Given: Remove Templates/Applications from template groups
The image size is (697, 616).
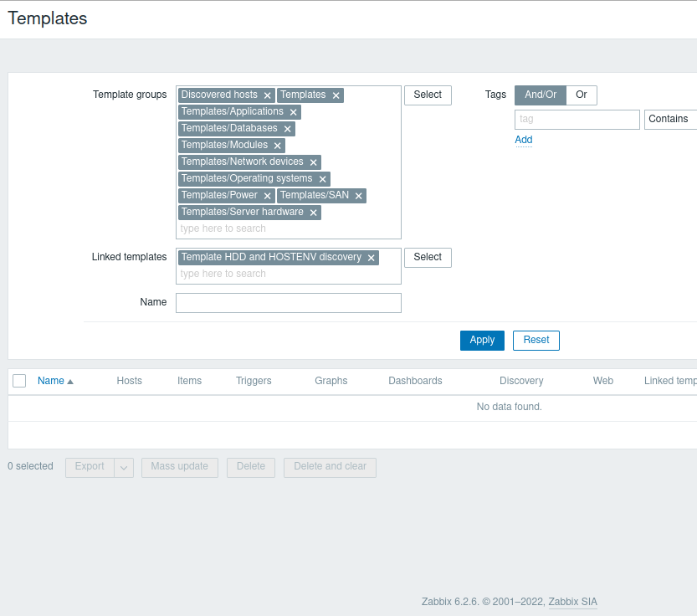Looking at the screenshot, I should click(294, 112).
